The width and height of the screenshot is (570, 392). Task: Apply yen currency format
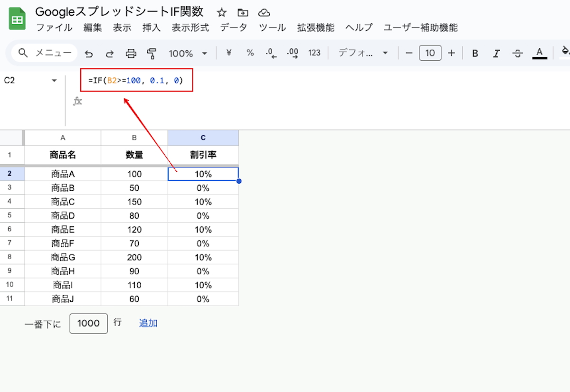click(228, 53)
